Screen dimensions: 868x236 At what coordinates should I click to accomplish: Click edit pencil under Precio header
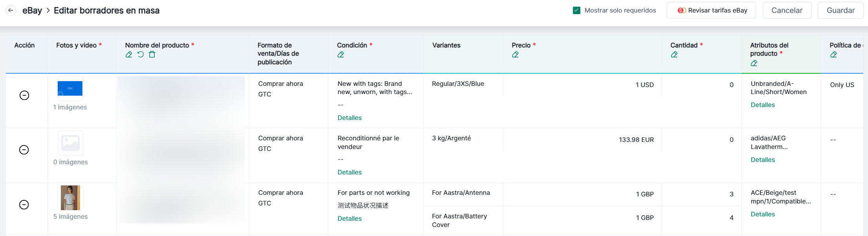click(515, 54)
